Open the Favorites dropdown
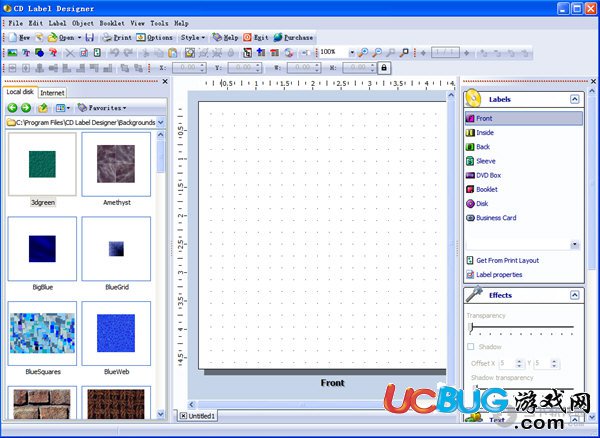The width and height of the screenshot is (600, 438). click(x=101, y=108)
